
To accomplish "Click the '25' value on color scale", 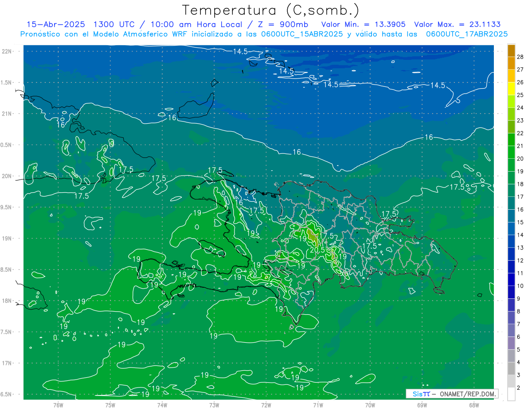I will coord(520,95).
